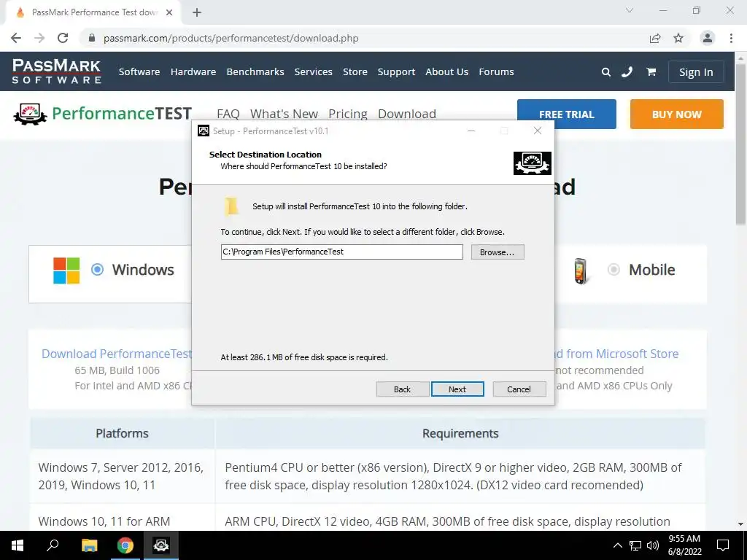This screenshot has width=747, height=560.
Task: Click Back in the setup wizard
Action: click(402, 389)
